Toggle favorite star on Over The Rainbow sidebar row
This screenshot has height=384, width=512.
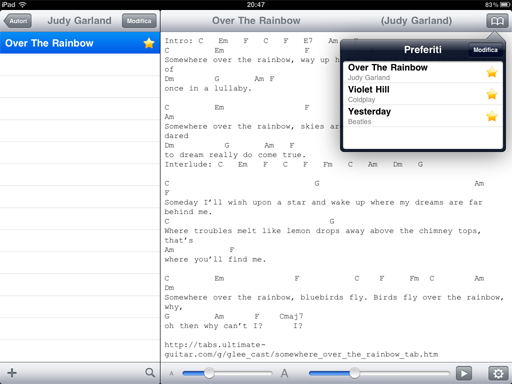click(149, 43)
